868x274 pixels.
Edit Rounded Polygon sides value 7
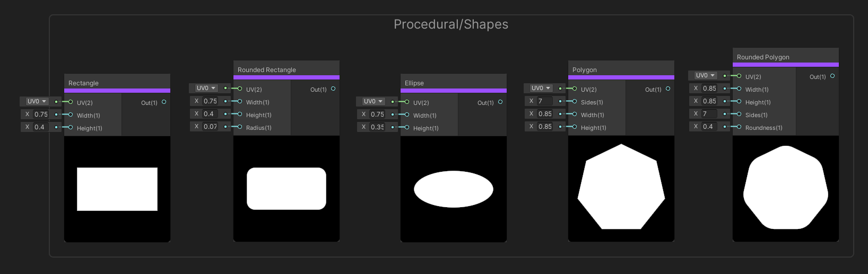coord(709,113)
